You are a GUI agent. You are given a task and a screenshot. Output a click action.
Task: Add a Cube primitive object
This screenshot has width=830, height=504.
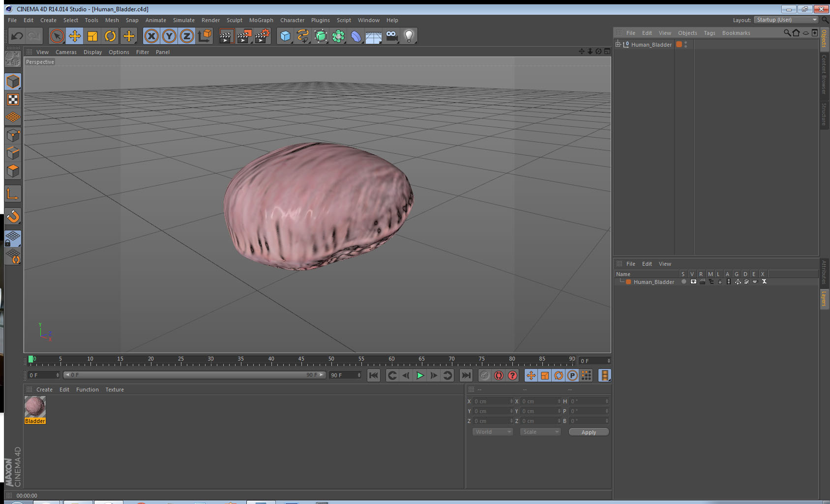coord(285,36)
